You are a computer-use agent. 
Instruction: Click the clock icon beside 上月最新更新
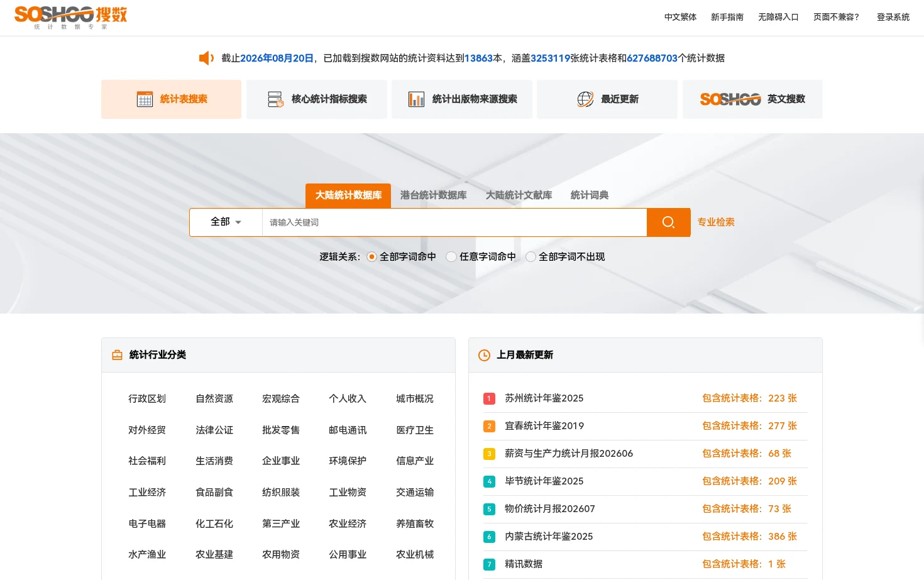484,355
